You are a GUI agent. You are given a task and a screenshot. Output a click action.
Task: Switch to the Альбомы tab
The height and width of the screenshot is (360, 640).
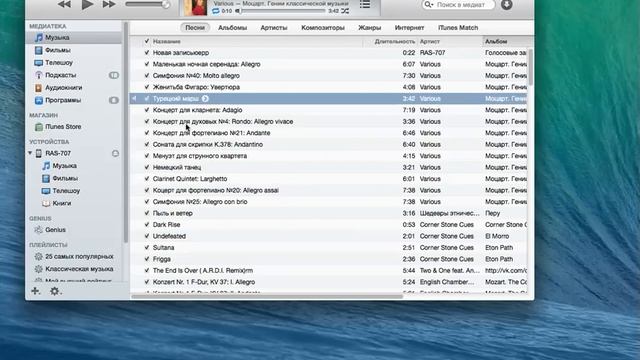(x=232, y=28)
